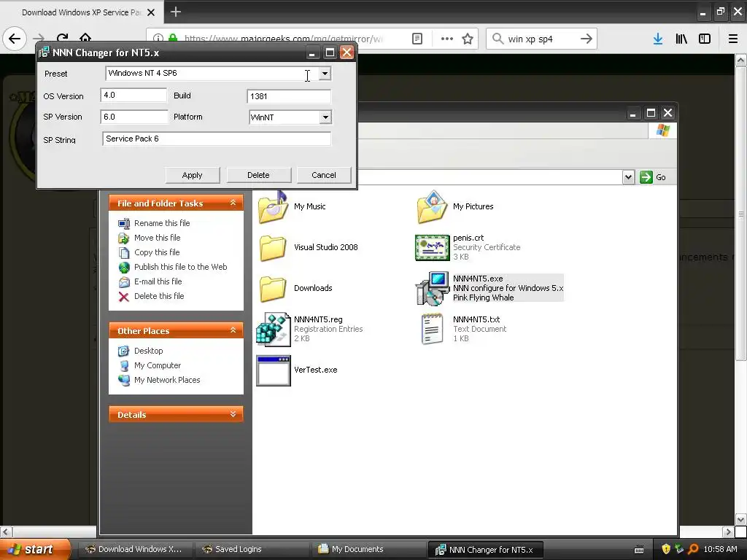747x560 pixels.
Task: Select the NNN4NT5.exe installer icon
Action: (432, 289)
